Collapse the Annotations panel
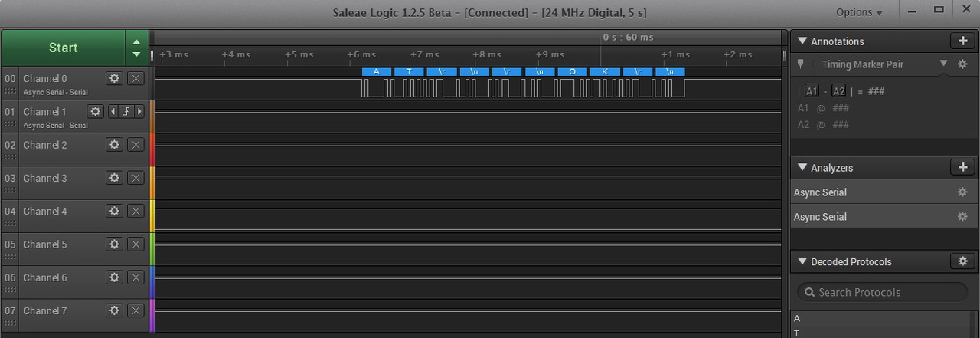The height and width of the screenshot is (338, 980). (802, 41)
